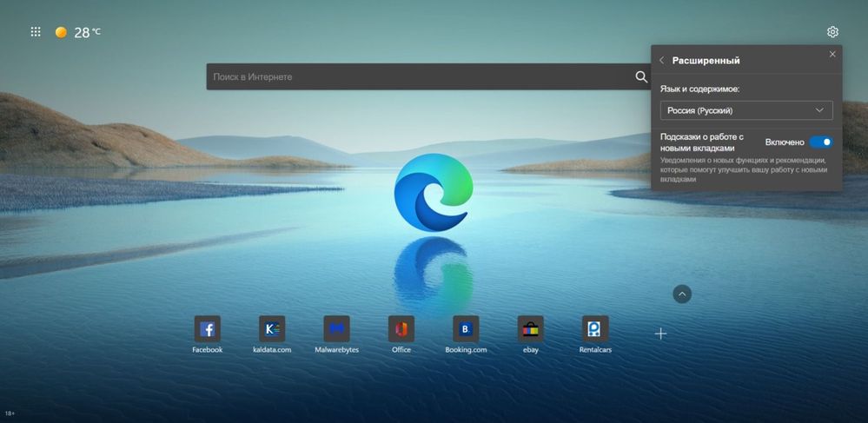Click the Подсказки о работе label
The image size is (868, 423).
pos(701,142)
